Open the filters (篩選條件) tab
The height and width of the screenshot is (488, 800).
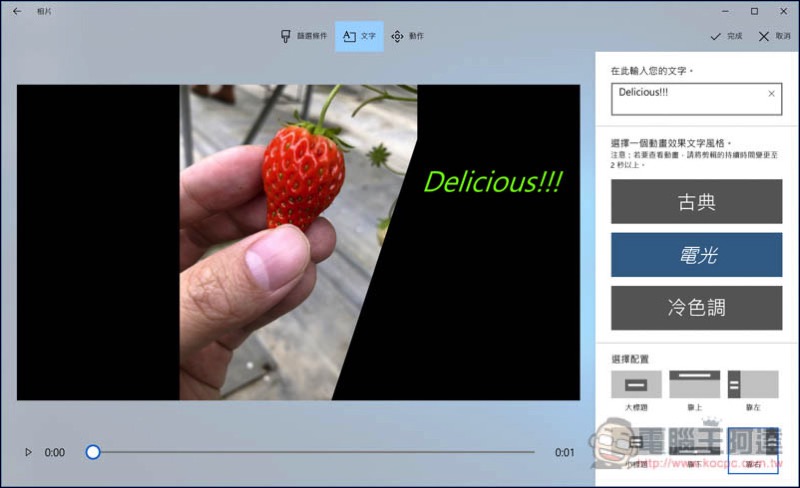pyautogui.click(x=304, y=36)
